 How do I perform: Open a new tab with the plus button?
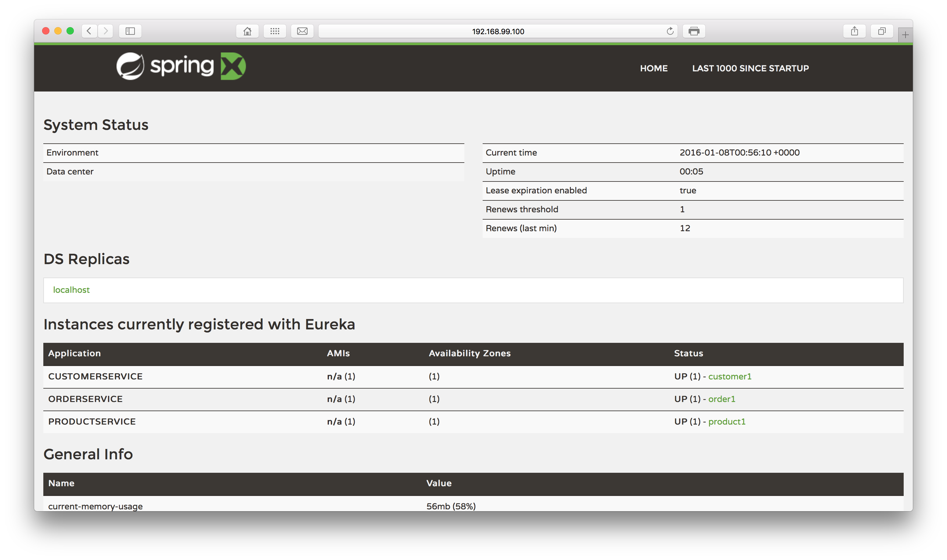pyautogui.click(x=905, y=35)
